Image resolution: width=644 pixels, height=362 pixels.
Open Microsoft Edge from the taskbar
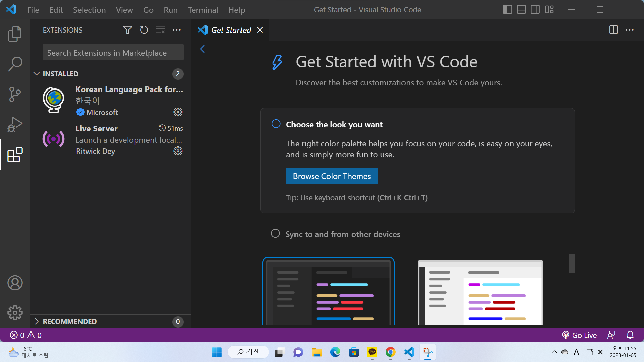(335, 352)
